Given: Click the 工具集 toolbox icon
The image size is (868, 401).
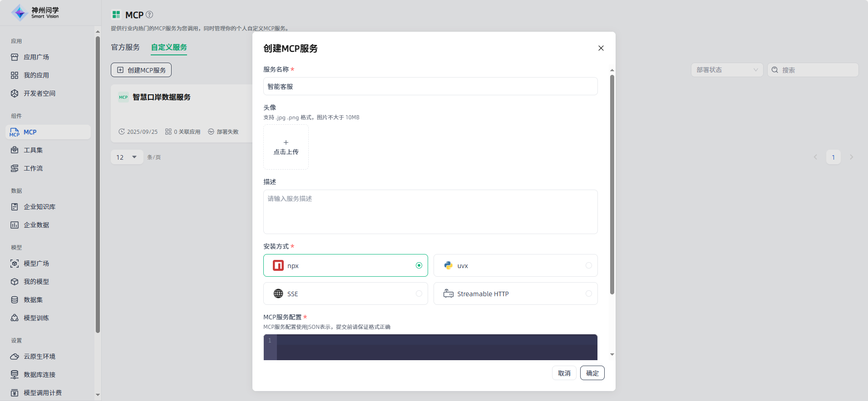Looking at the screenshot, I should tap(15, 150).
